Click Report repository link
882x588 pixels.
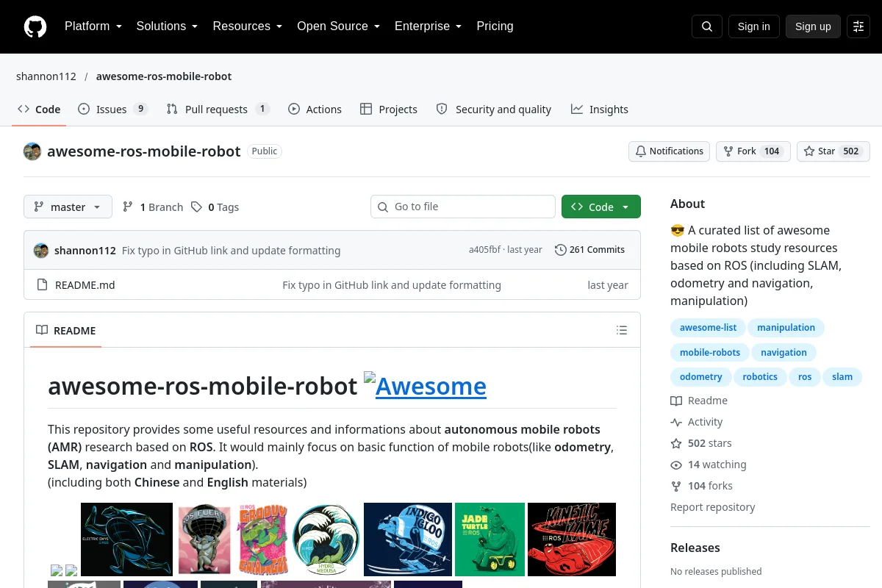713,507
